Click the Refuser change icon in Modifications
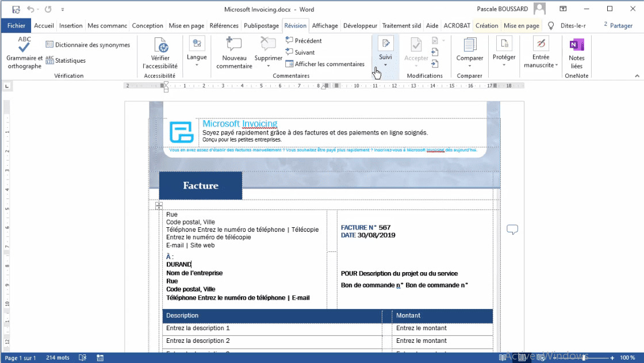 435,41
